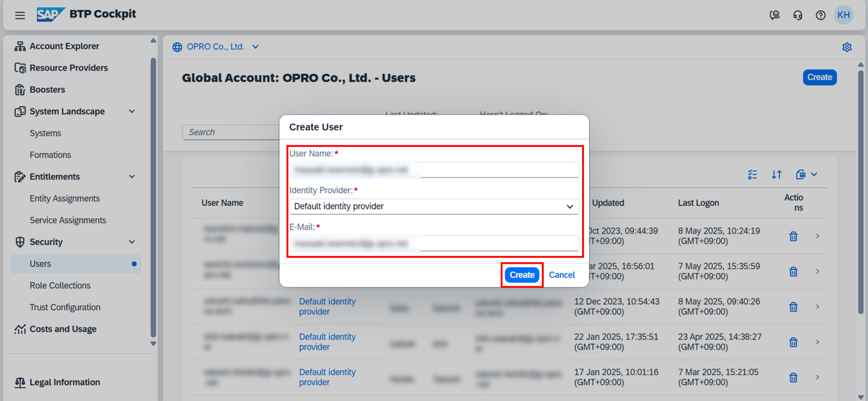This screenshot has width=868, height=401.
Task: Click the table sort arrows icon
Action: 776,174
